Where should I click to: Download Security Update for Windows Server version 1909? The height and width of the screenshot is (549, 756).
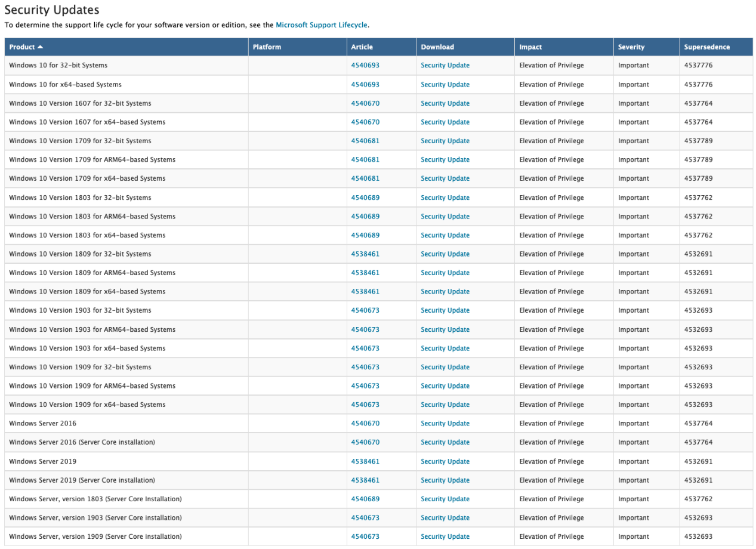tap(445, 536)
